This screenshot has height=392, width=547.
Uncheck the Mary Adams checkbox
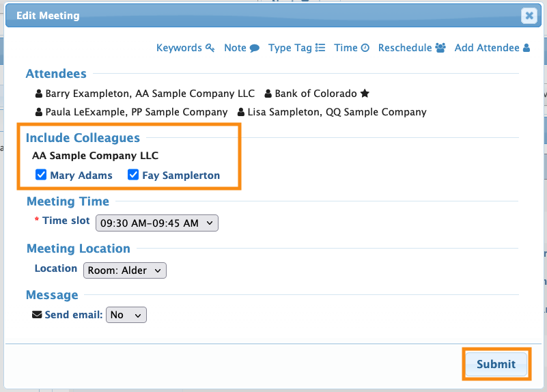(41, 176)
